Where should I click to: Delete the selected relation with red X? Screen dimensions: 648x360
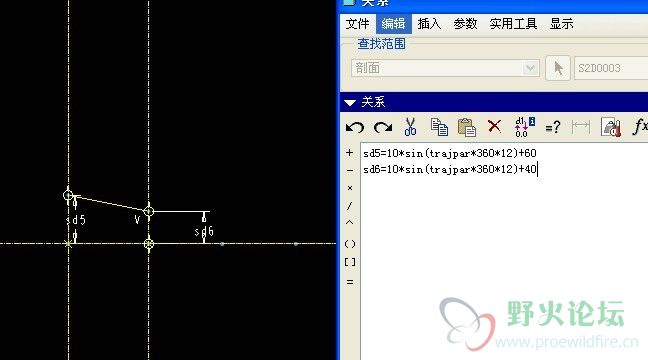click(494, 126)
